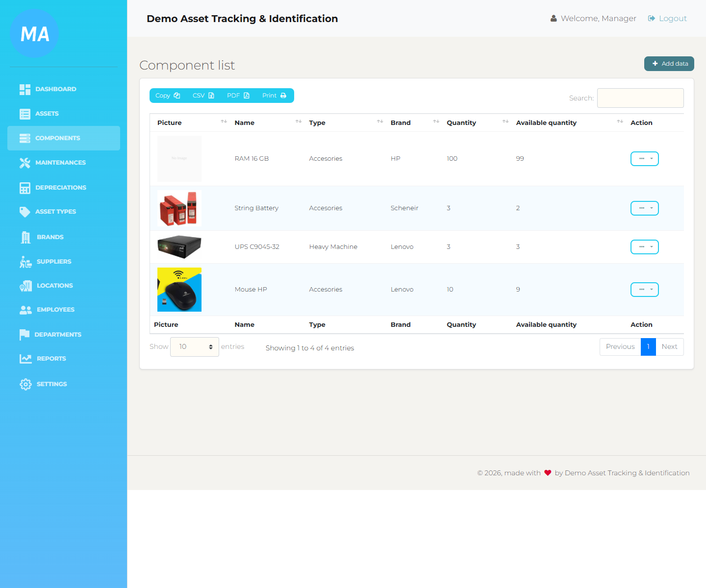
Task: Click the Brands building icon
Action: tap(26, 237)
